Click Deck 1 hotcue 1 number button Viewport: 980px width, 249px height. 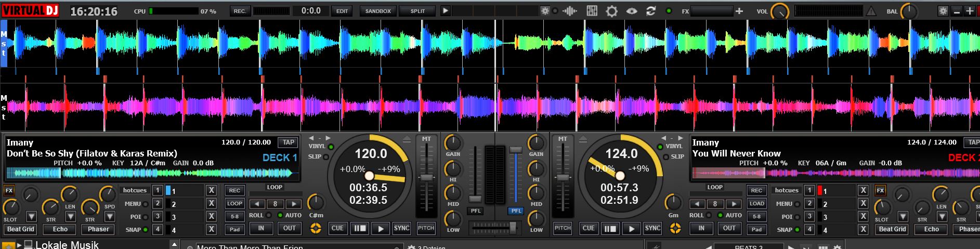[x=158, y=190]
